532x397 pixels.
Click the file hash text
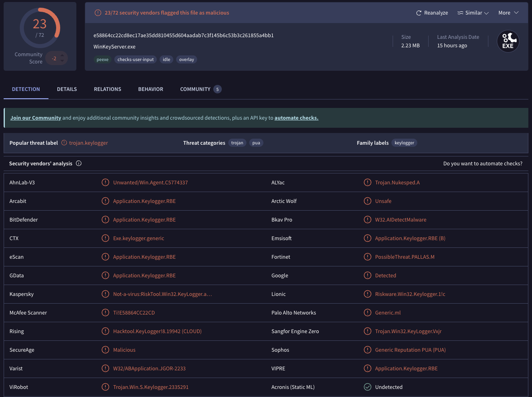[183, 36]
